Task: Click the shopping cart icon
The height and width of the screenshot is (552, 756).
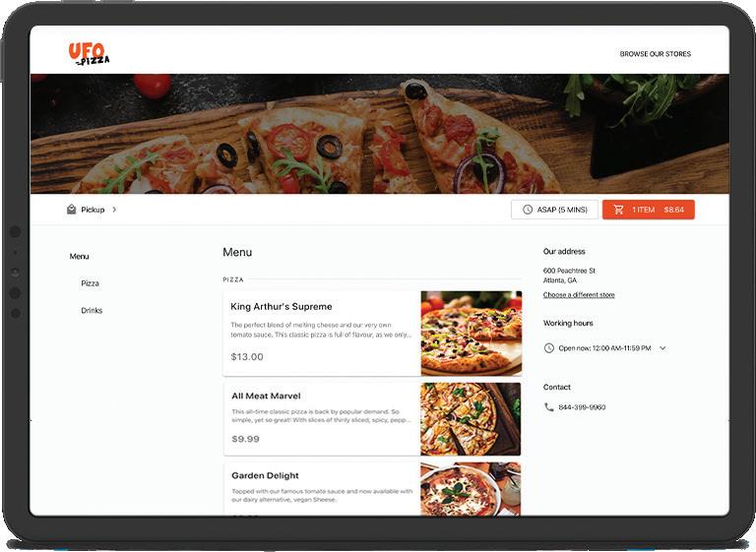Action: [x=618, y=210]
